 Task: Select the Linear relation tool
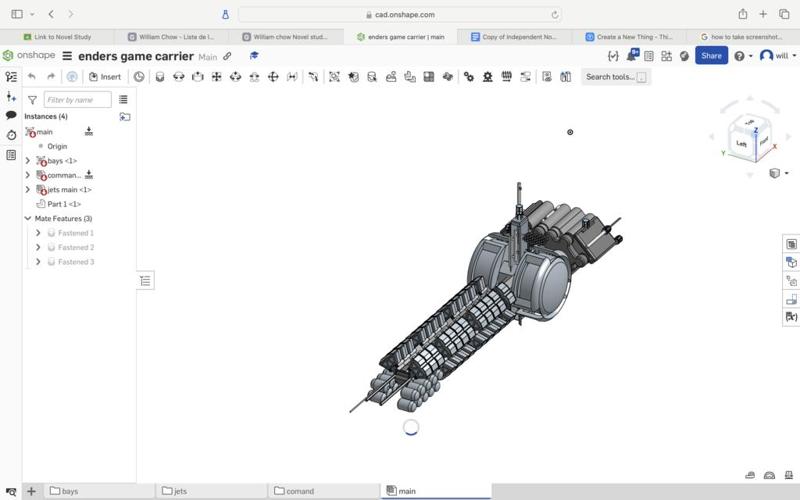click(x=525, y=77)
